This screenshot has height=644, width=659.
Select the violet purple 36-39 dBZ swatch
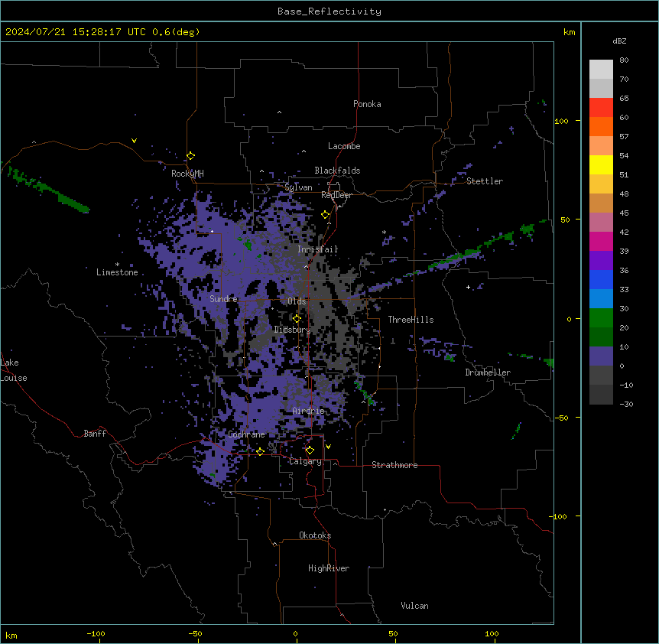pyautogui.click(x=601, y=260)
